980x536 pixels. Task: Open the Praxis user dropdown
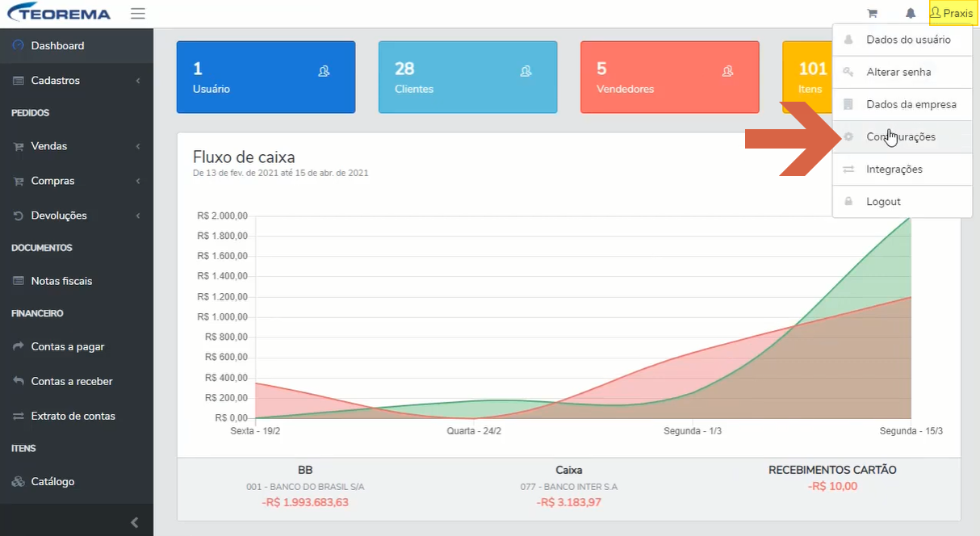(x=952, y=13)
